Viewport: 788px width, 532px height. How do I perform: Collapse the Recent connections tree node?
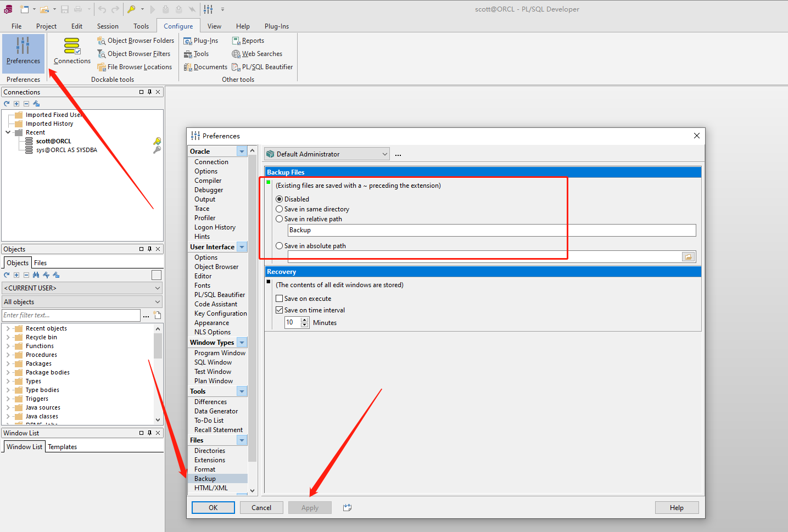[8, 132]
